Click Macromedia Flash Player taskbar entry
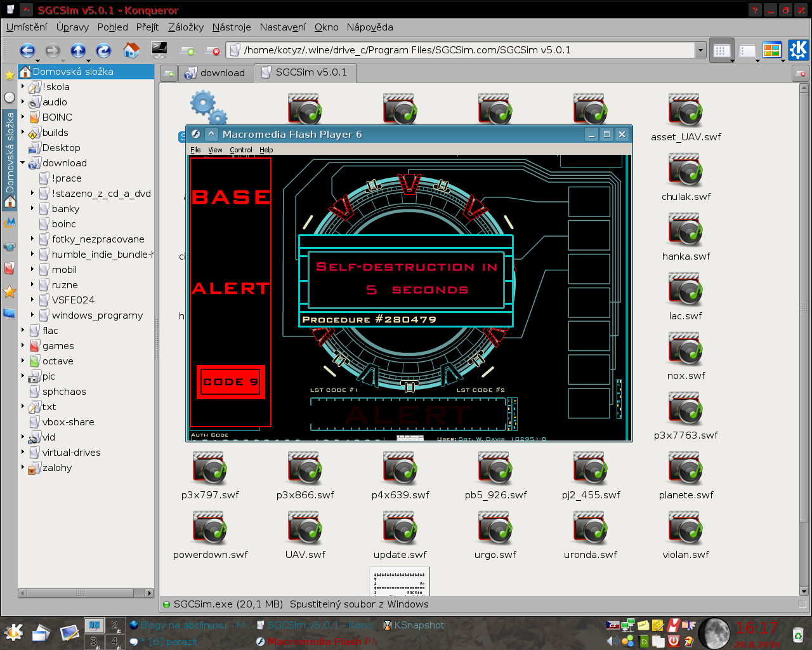The height and width of the screenshot is (650, 812). click(x=316, y=642)
